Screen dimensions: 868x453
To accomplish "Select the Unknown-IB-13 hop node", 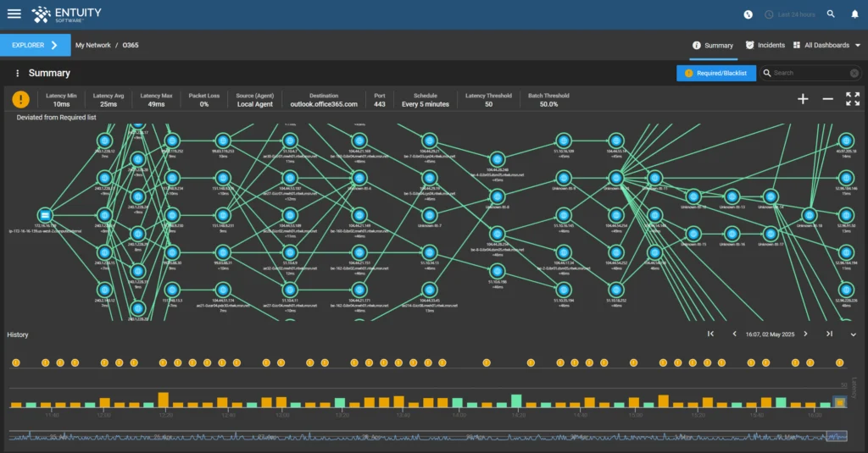I will 732,196.
